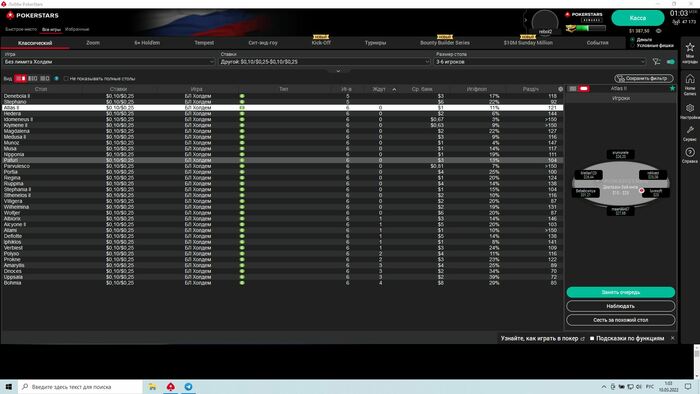Open Service wrench tool in sidebar
Image resolution: width=700 pixels, height=394 pixels.
690,130
